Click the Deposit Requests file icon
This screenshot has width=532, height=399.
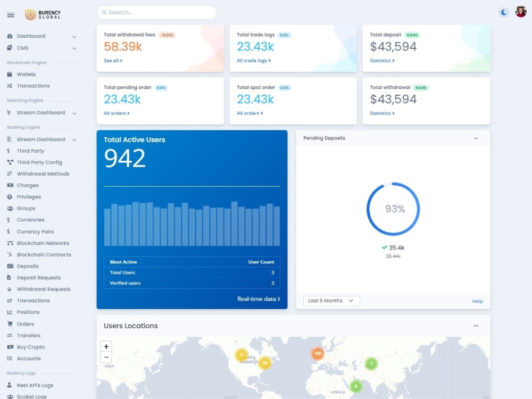pyautogui.click(x=9, y=278)
